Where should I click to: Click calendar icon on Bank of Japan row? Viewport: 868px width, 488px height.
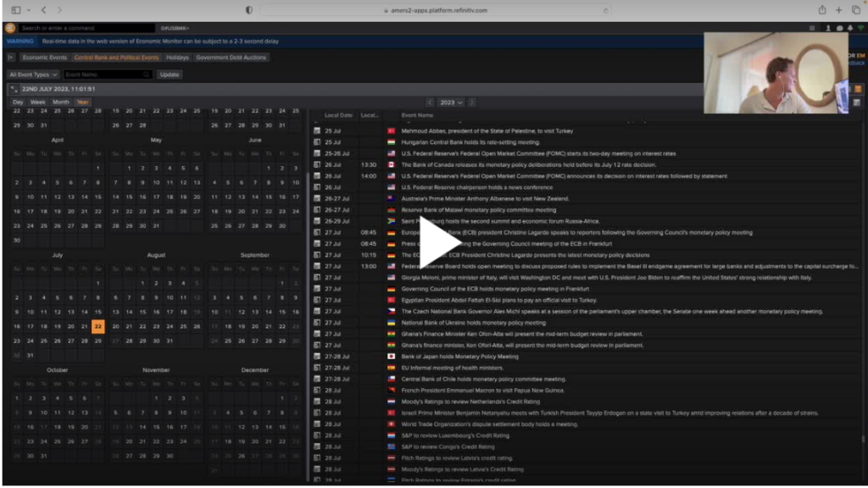pos(317,357)
